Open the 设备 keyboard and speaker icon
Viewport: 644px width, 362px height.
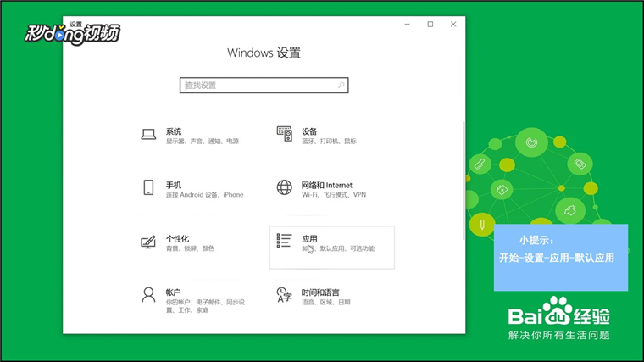pos(284,134)
